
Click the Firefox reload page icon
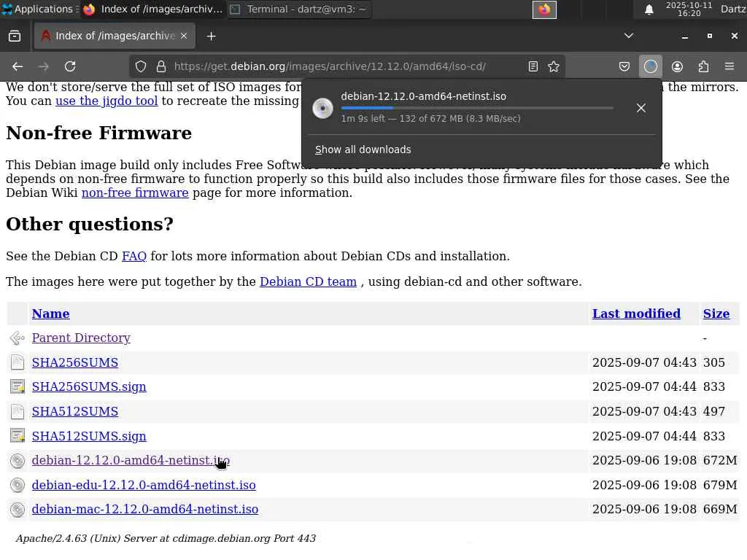pos(70,66)
